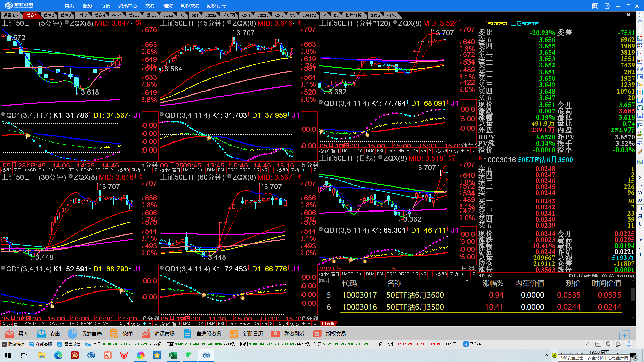The image size is (644, 362).
Task: Open Excel from the Windows taskbar
Action: [173, 355]
